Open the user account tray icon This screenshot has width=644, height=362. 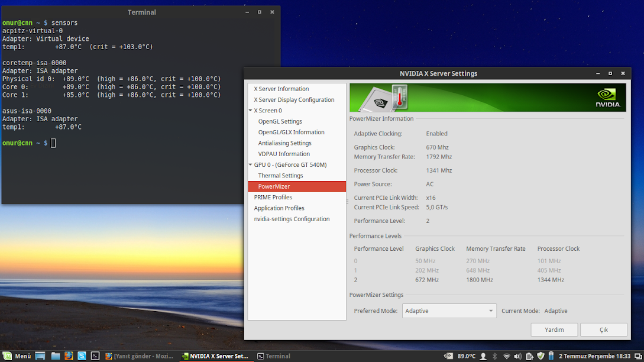tap(483, 356)
